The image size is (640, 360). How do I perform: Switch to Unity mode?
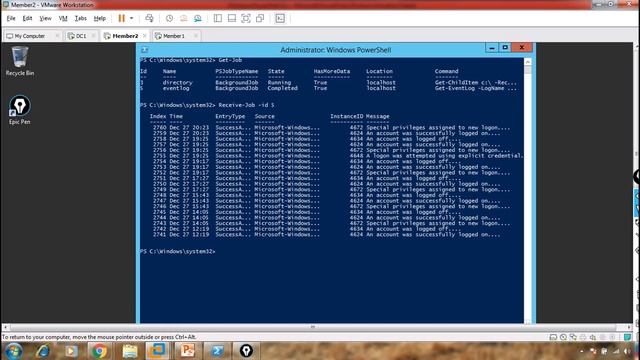pyautogui.click(x=260, y=18)
